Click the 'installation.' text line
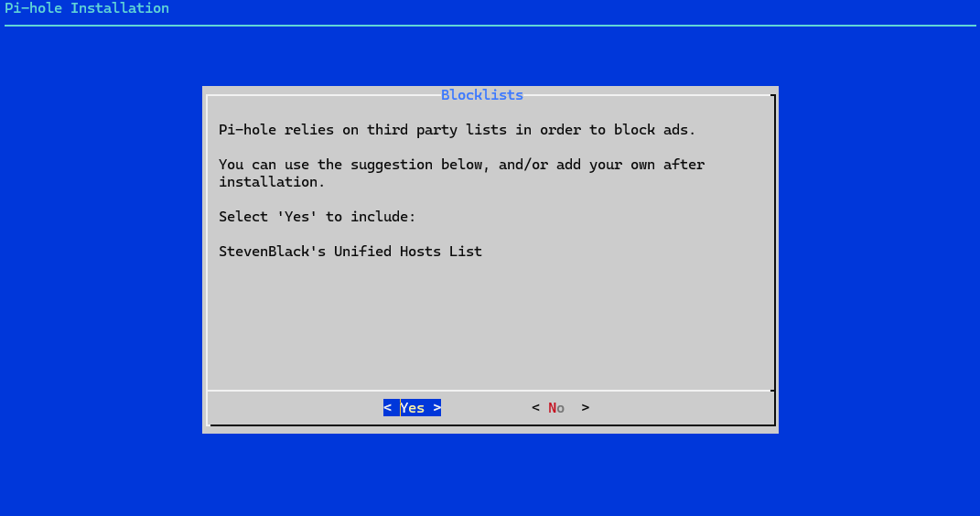980x516 pixels. (x=272, y=182)
